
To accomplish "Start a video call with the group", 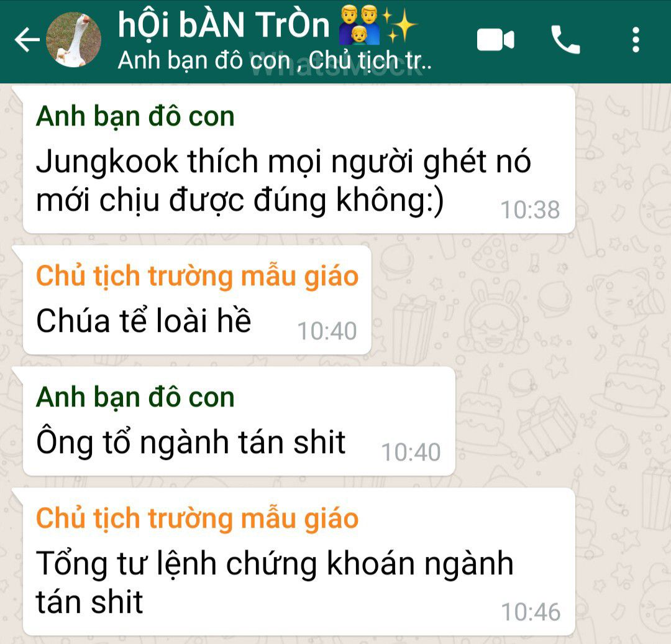I will 496,40.
